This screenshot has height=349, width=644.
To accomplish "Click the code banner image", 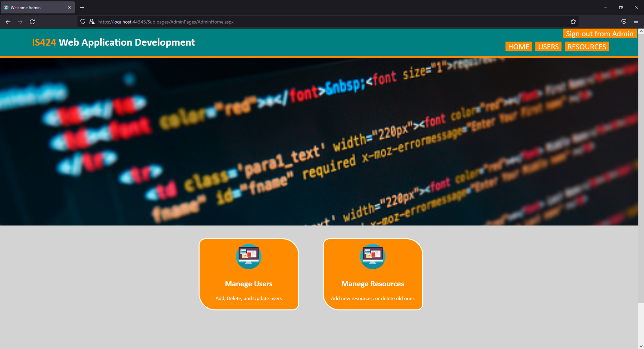I will tap(319, 142).
